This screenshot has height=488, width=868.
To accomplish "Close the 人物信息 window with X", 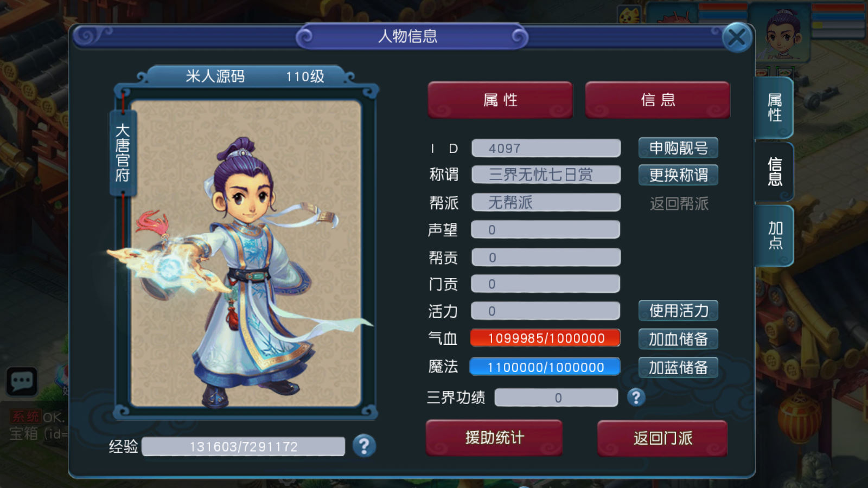I will pos(737,37).
